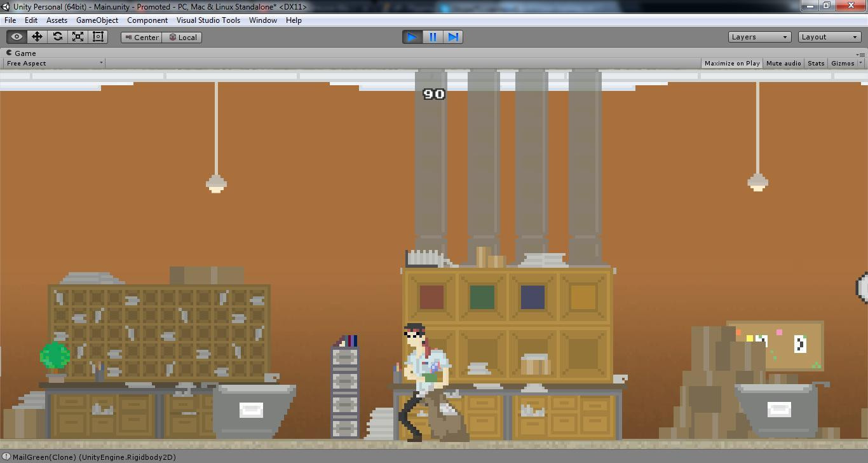
Task: Select the Rect transform tool
Action: (98, 37)
